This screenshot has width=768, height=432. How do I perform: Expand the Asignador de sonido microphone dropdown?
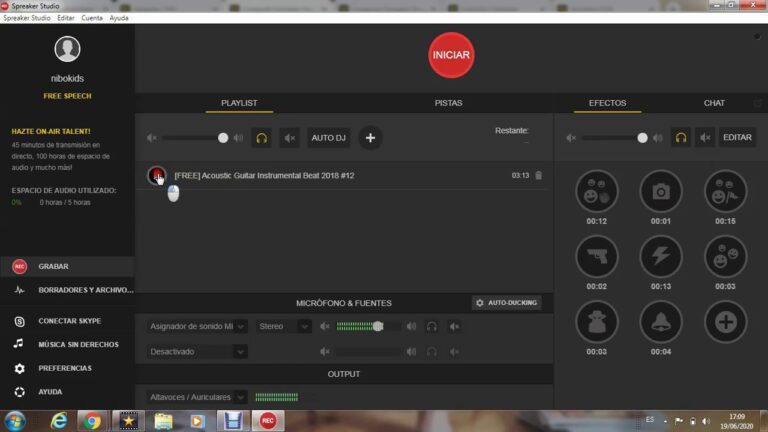click(197, 326)
